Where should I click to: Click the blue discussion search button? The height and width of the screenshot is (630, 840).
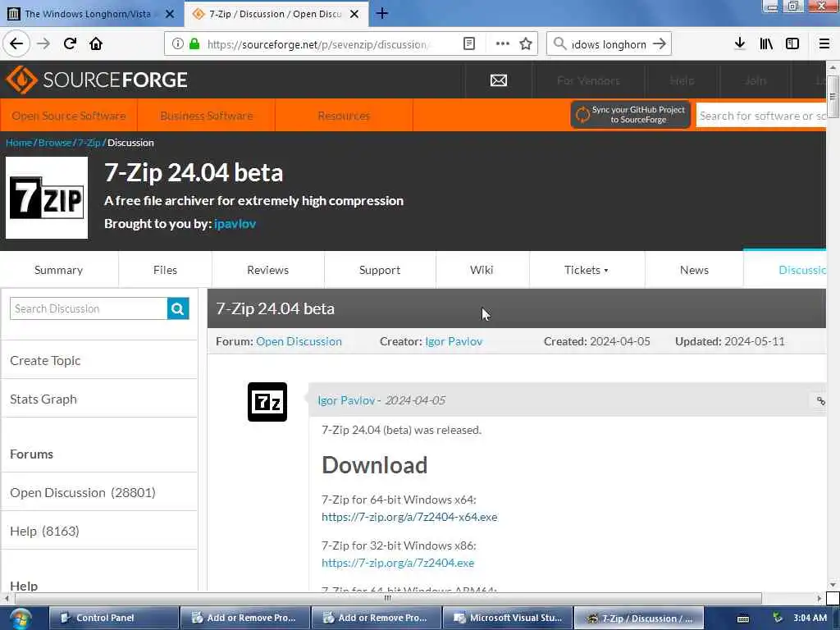point(178,308)
